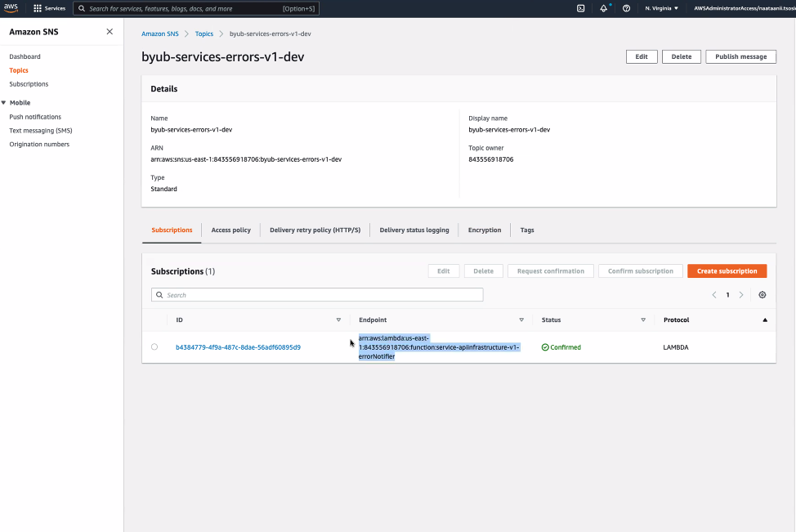Click the Publish message button
796x532 pixels.
click(740, 56)
